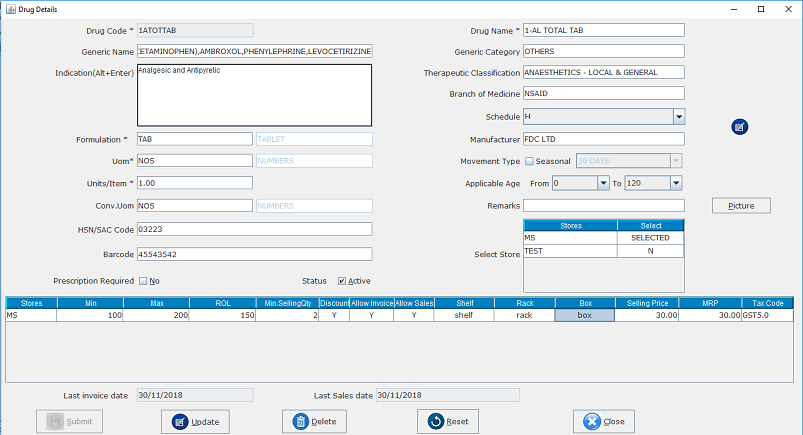Image resolution: width=803 pixels, height=435 pixels.
Task: Click the Drug Details window icon
Action: (x=10, y=9)
